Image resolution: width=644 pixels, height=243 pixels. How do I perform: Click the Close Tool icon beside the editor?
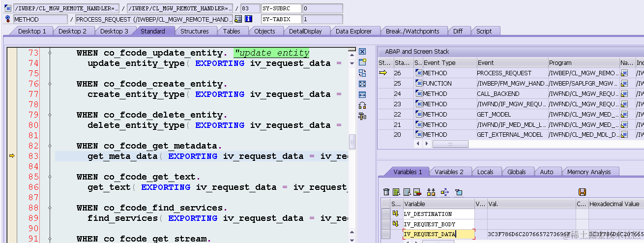[x=362, y=52]
